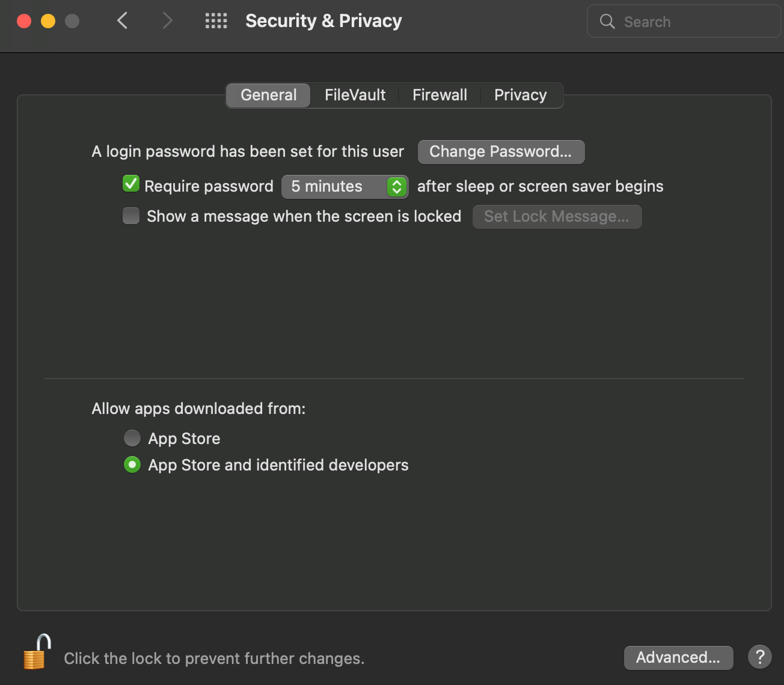Viewport: 784px width, 685px height.
Task: Minimize the window with the yellow button
Action: pyautogui.click(x=48, y=21)
